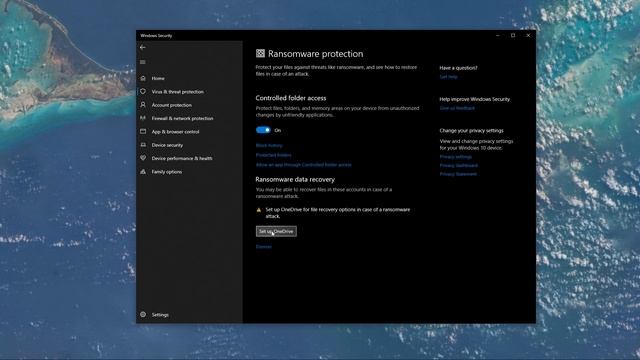Click the Ransomware data recovery heading

(295, 179)
